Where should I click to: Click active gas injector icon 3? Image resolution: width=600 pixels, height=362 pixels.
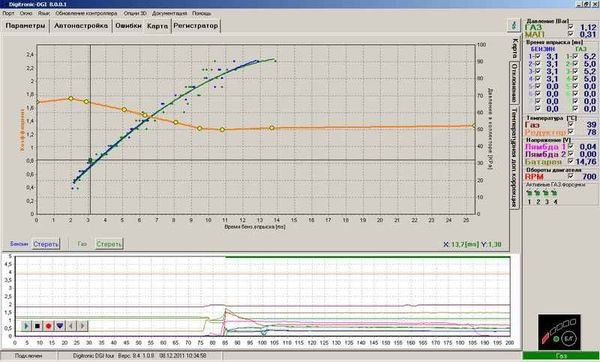point(546,194)
